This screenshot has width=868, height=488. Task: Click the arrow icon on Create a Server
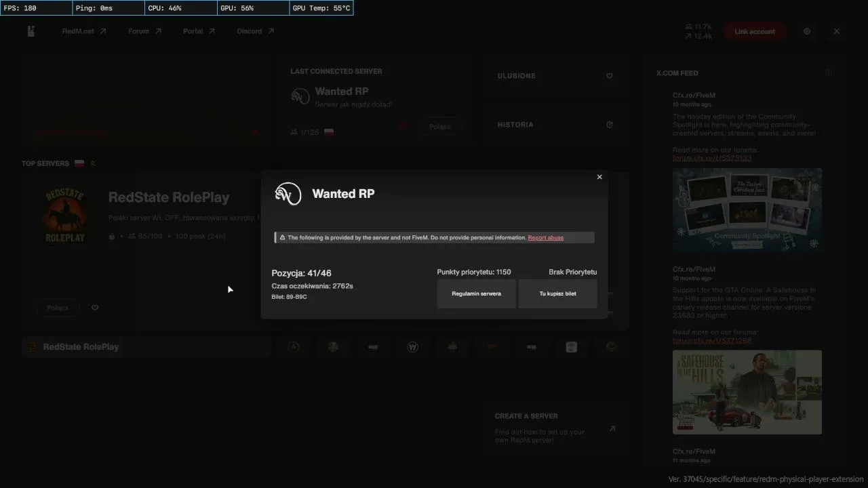point(612,428)
